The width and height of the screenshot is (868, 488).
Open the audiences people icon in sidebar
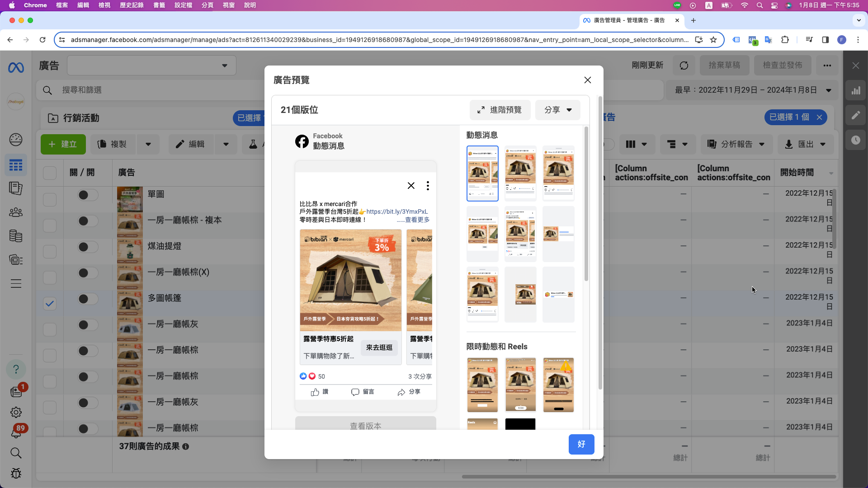(x=16, y=212)
